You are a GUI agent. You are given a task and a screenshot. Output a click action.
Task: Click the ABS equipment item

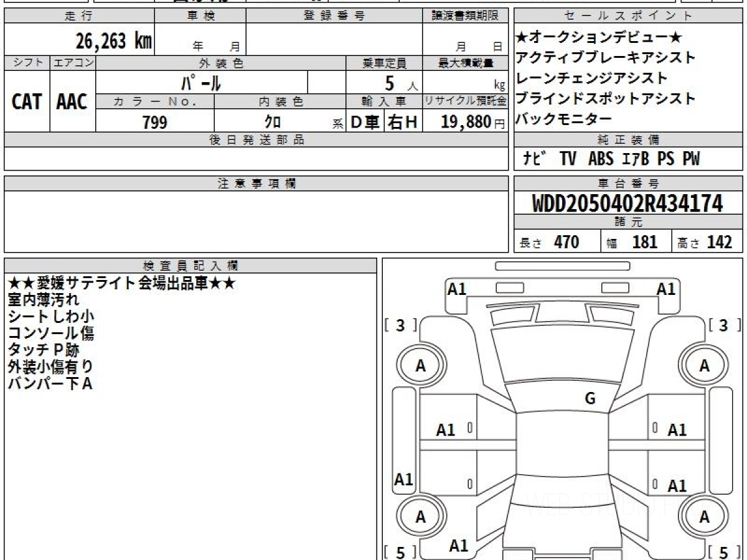pyautogui.click(x=601, y=159)
